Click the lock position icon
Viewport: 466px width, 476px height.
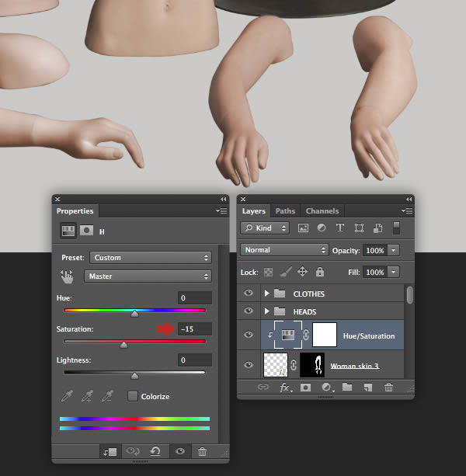point(302,272)
